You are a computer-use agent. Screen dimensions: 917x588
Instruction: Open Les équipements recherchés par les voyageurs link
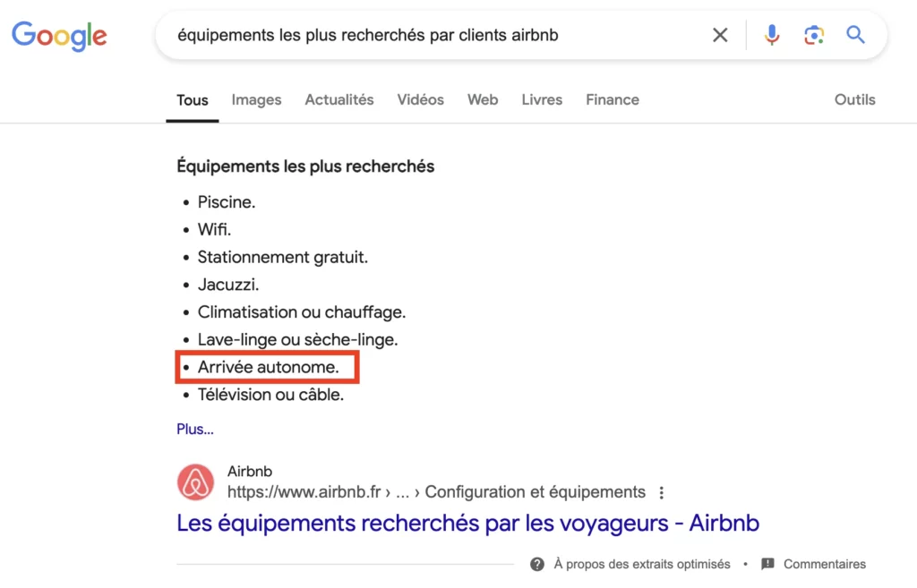(x=467, y=523)
